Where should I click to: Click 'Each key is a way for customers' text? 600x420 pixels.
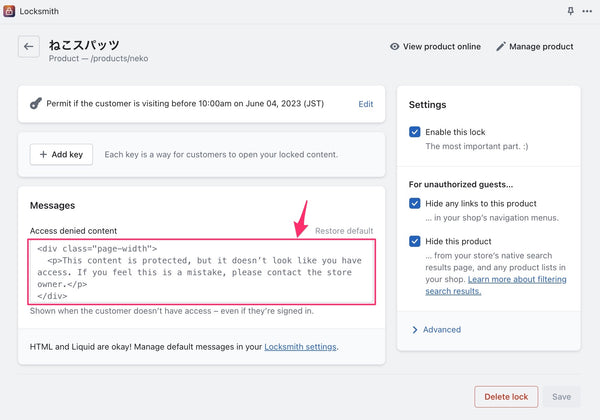(x=221, y=155)
